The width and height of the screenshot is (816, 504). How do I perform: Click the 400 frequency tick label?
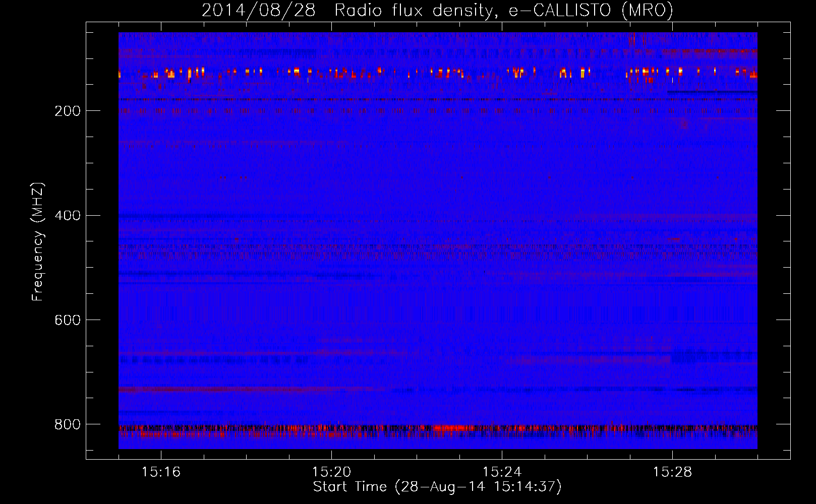click(67, 216)
